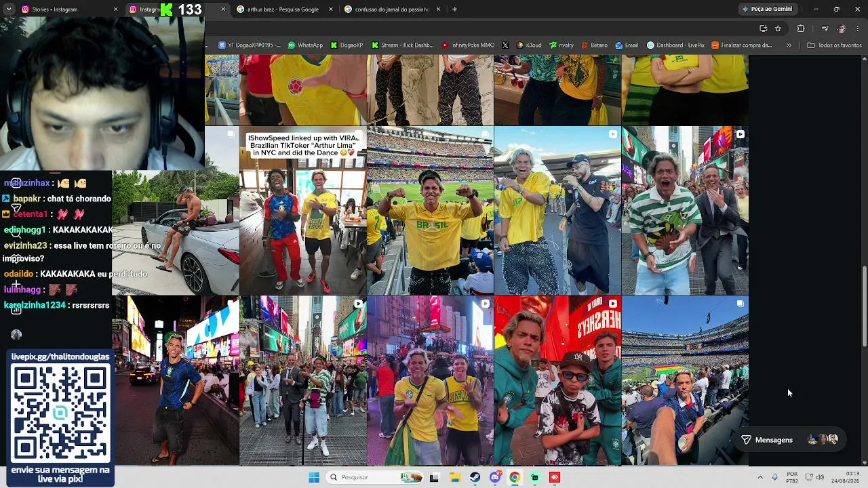
Task: Open the rivalry bookmark
Action: tap(561, 45)
